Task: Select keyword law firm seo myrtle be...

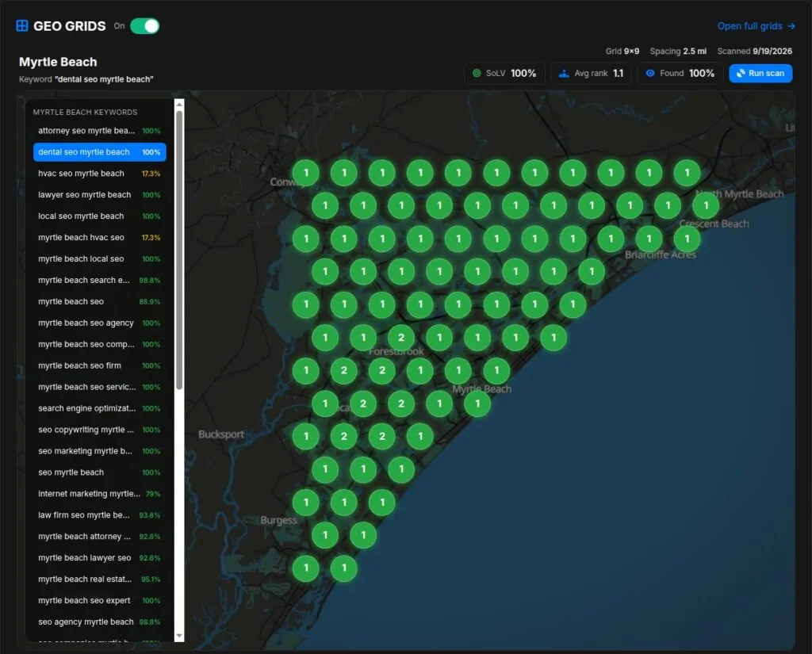Action: coord(99,514)
